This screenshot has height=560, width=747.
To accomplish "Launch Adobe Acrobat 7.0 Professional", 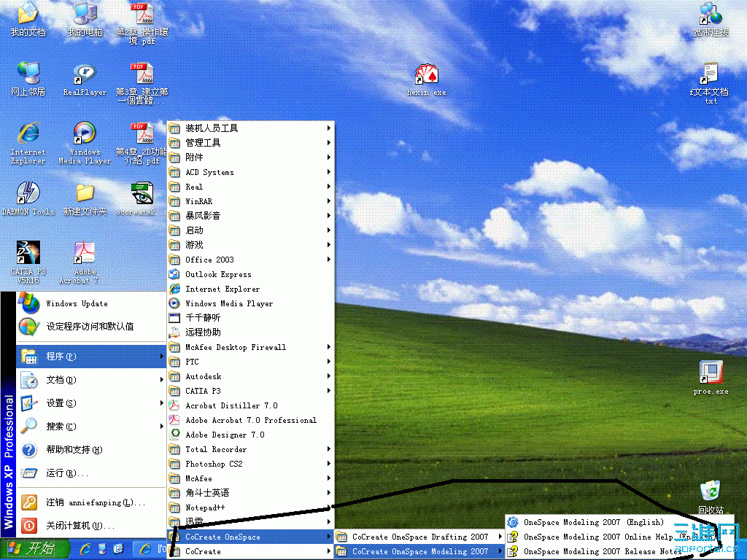I will [251, 420].
